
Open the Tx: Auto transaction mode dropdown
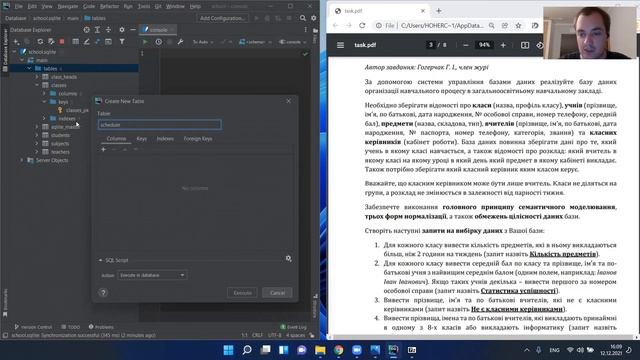[202, 42]
